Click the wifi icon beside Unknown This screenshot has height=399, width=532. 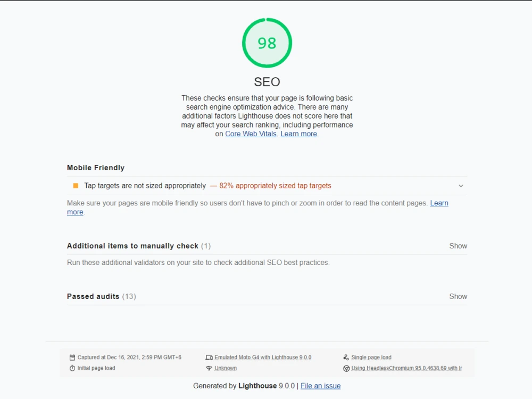tap(209, 368)
